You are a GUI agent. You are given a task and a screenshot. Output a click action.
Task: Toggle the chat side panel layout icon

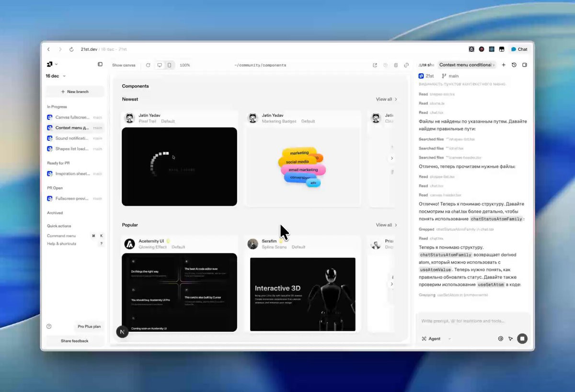[525, 65]
